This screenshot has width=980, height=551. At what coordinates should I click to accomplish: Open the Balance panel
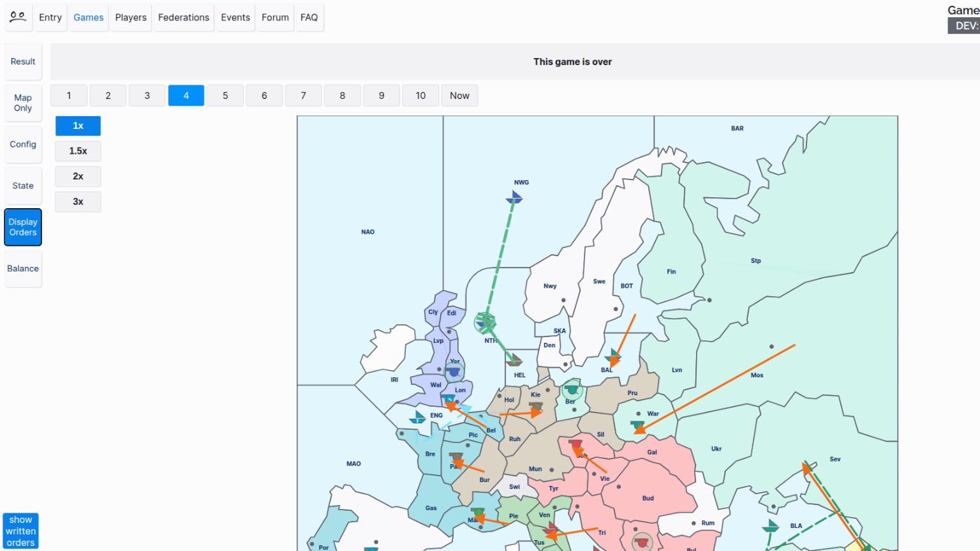pyautogui.click(x=23, y=269)
